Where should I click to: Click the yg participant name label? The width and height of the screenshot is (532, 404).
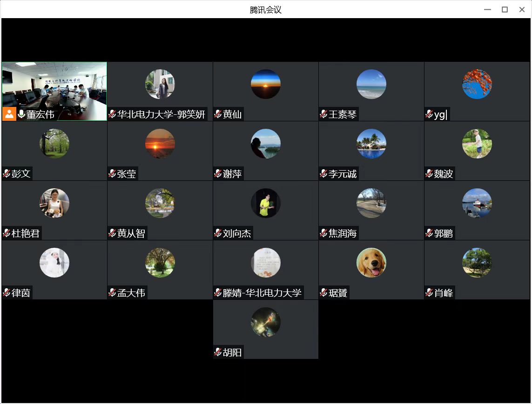tap(440, 114)
